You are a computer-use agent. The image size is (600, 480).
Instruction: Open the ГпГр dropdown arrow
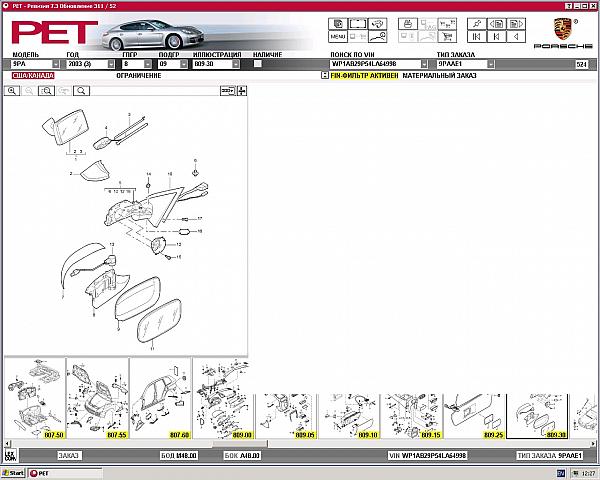(148, 64)
